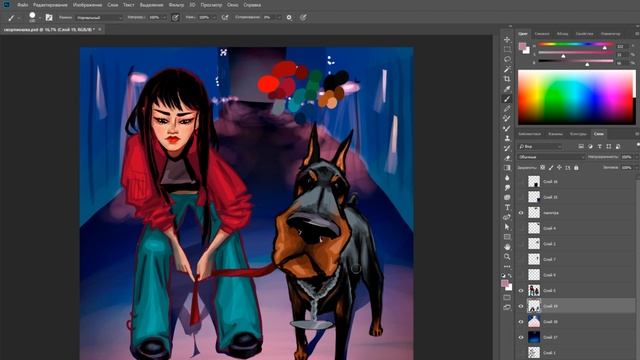The image size is (640, 360).
Task: Switch to the Контуры tab
Action: [x=578, y=134]
